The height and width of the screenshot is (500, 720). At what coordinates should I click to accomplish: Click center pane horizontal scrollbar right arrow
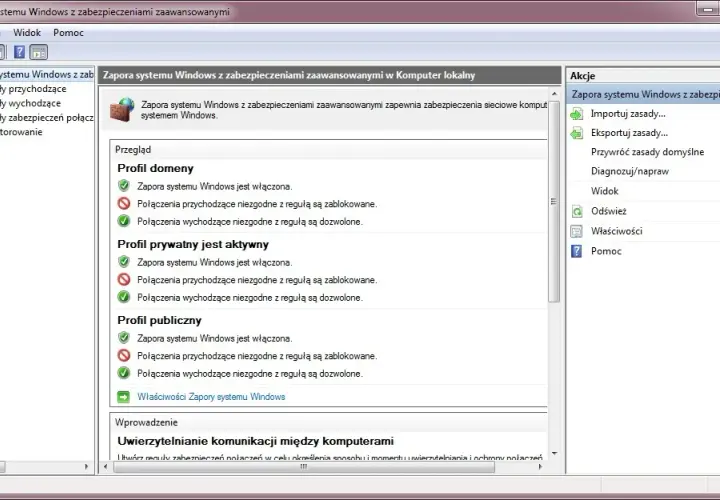(540, 466)
